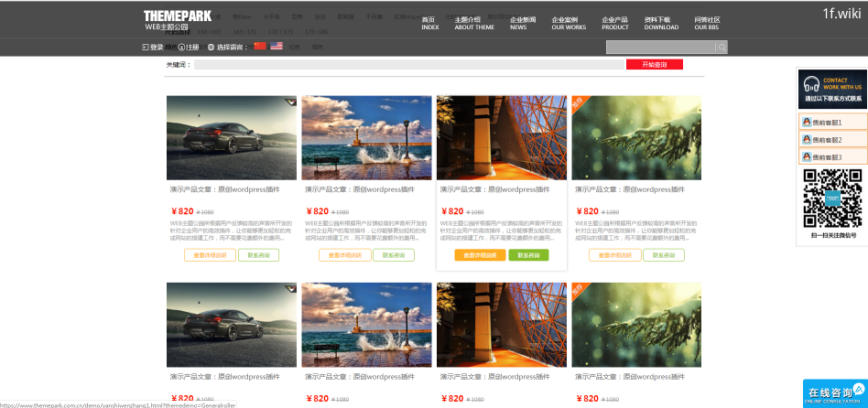Open the 在线咨询 online consultation widget
Viewport: 868px width, 408px height.
pyautogui.click(x=834, y=392)
